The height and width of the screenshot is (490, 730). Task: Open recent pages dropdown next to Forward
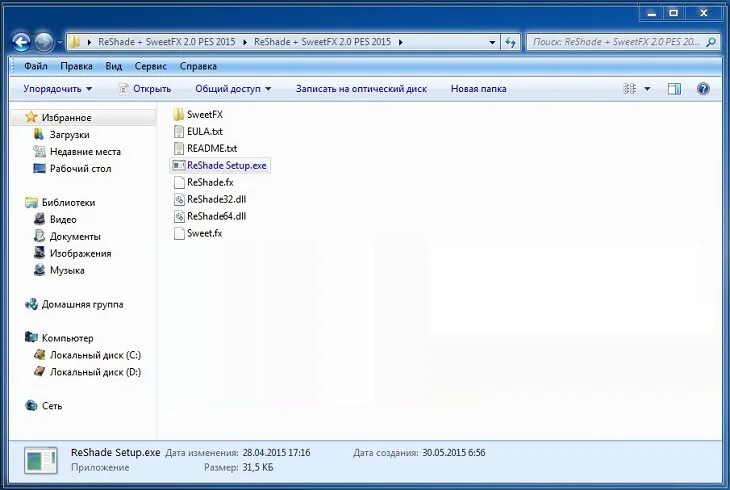(60, 42)
